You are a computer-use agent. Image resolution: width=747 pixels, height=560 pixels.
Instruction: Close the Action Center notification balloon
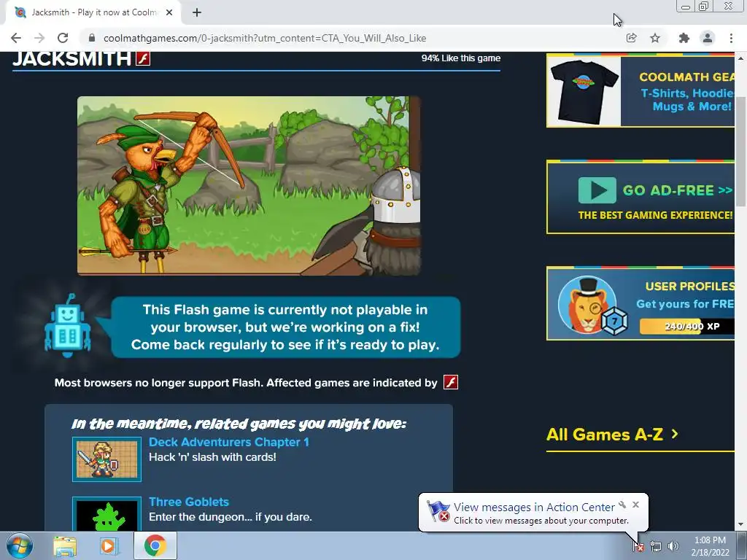pyautogui.click(x=635, y=505)
